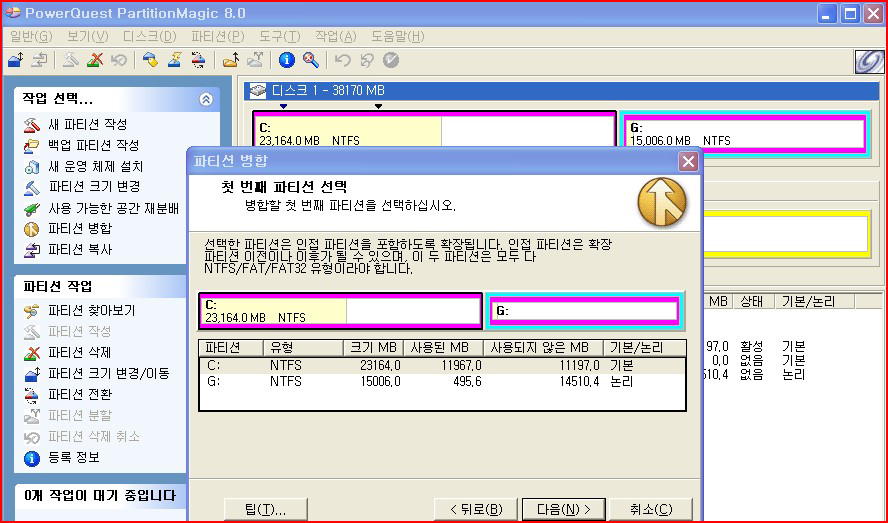This screenshot has height=523, width=888.
Task: Click the copy partition toolbar icon
Action: (x=39, y=59)
